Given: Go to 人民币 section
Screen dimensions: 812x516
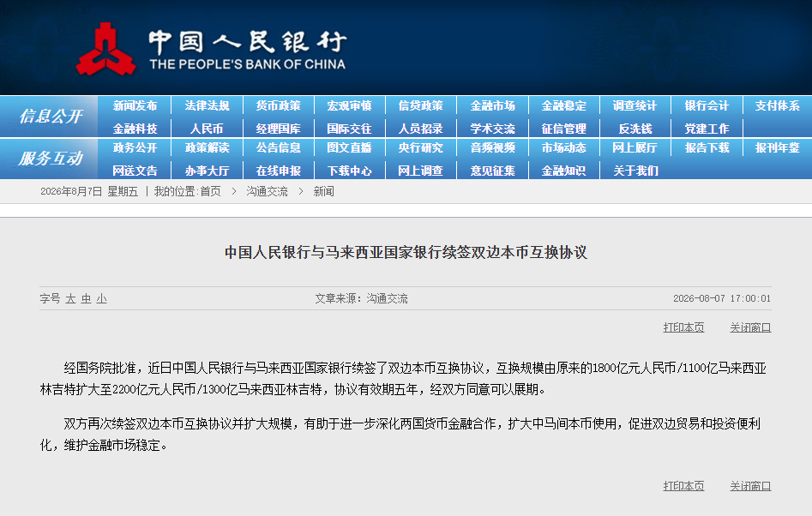Looking at the screenshot, I should tap(207, 129).
